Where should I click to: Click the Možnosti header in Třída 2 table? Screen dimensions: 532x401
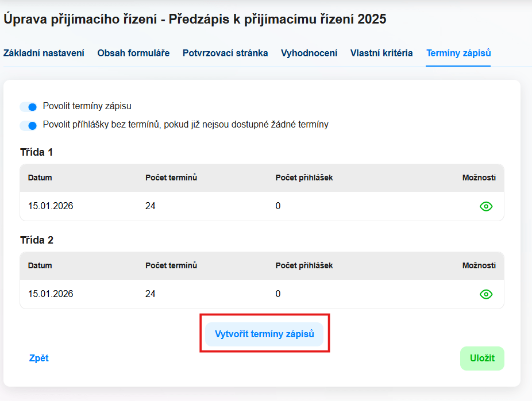479,265
